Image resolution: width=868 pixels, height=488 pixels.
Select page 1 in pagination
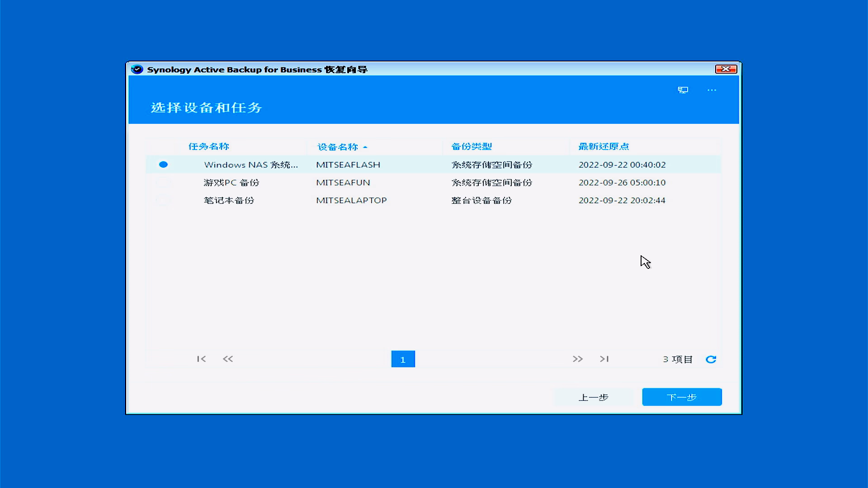(403, 359)
